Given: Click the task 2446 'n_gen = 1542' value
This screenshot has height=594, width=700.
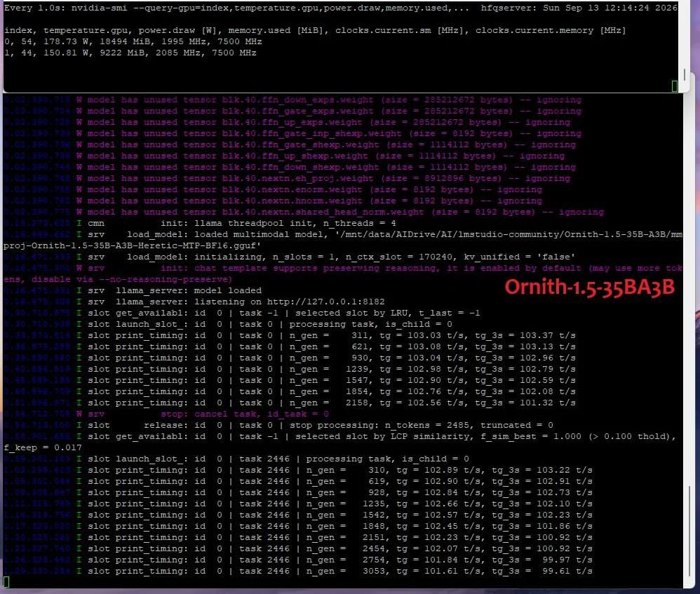Looking at the screenshot, I should [x=348, y=515].
